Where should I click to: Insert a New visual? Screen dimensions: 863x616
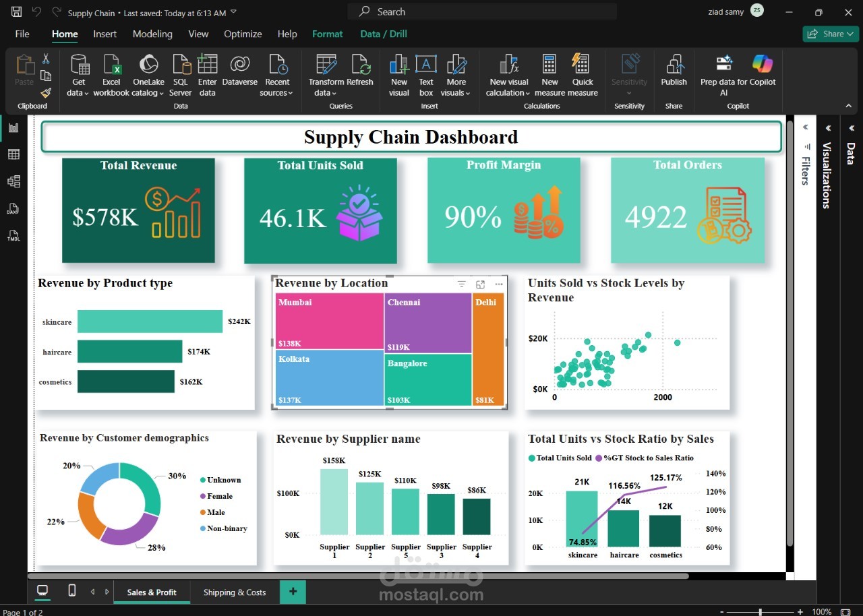click(x=398, y=74)
